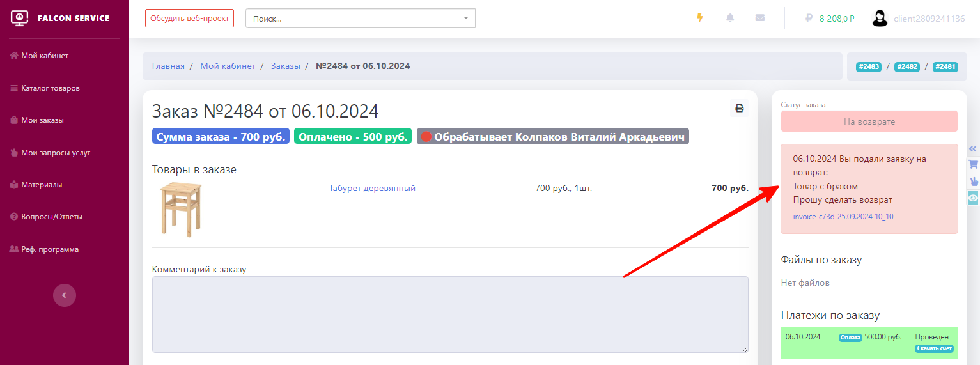Click the eye icon on right edge
The image size is (980, 365).
tap(973, 198)
